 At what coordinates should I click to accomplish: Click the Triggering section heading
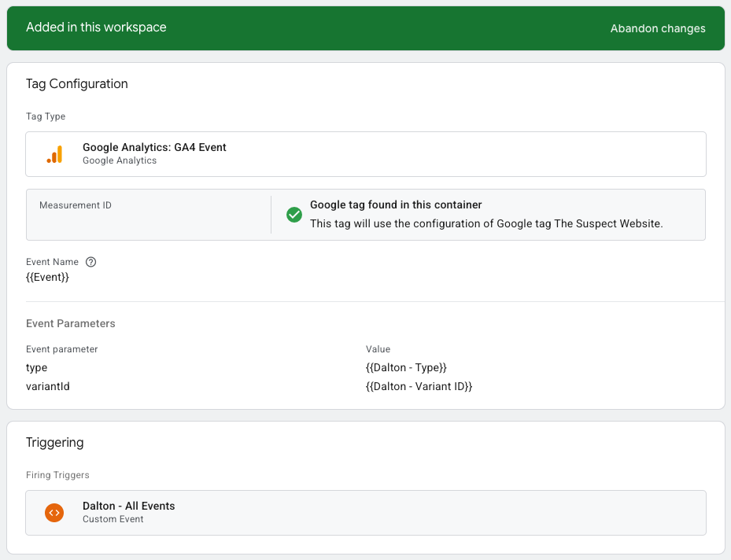point(55,442)
